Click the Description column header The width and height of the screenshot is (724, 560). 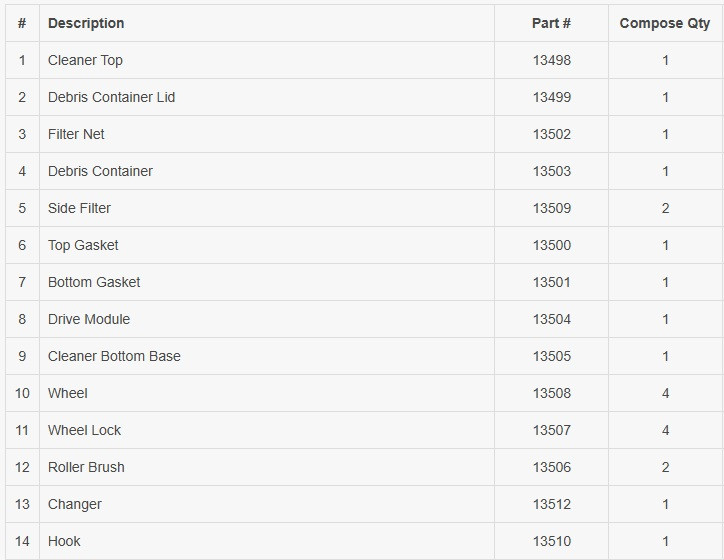click(x=86, y=23)
